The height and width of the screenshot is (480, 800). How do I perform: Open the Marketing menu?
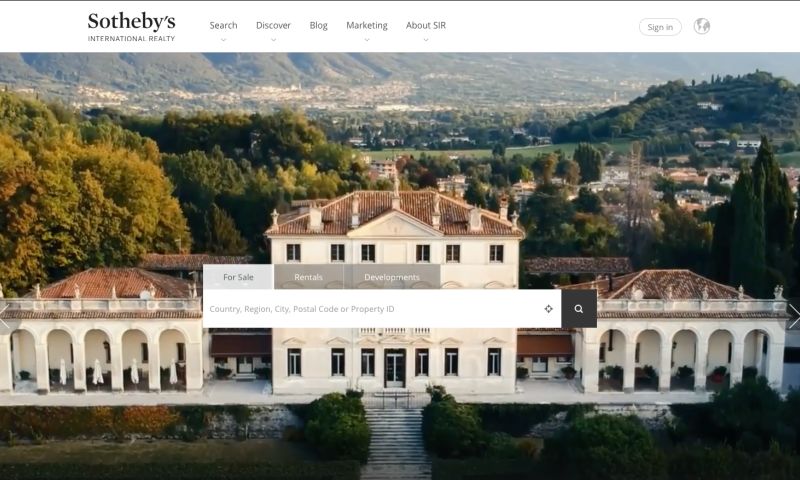tap(366, 26)
